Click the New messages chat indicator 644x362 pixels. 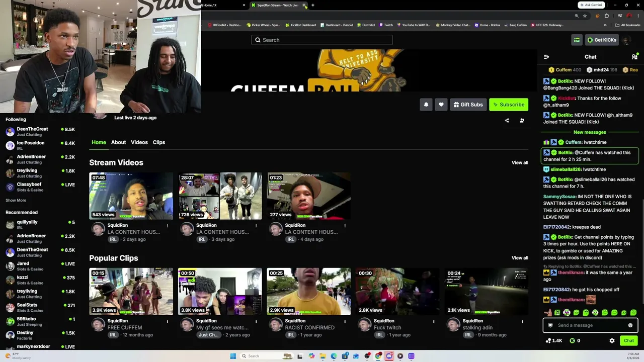click(x=590, y=132)
